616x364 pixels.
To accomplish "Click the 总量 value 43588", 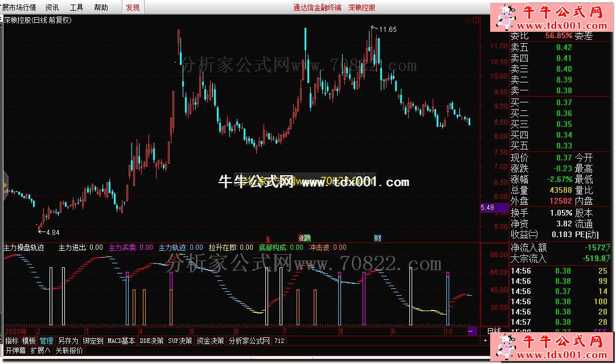I will point(561,190).
